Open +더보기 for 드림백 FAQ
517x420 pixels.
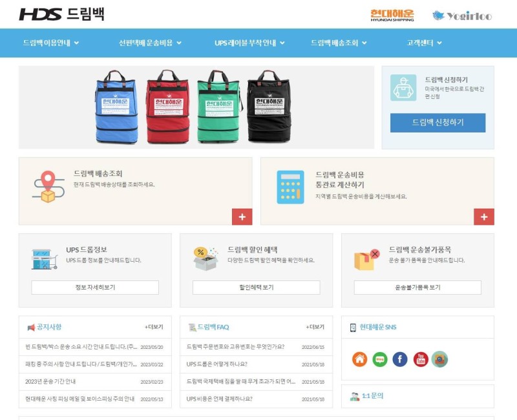(x=315, y=327)
